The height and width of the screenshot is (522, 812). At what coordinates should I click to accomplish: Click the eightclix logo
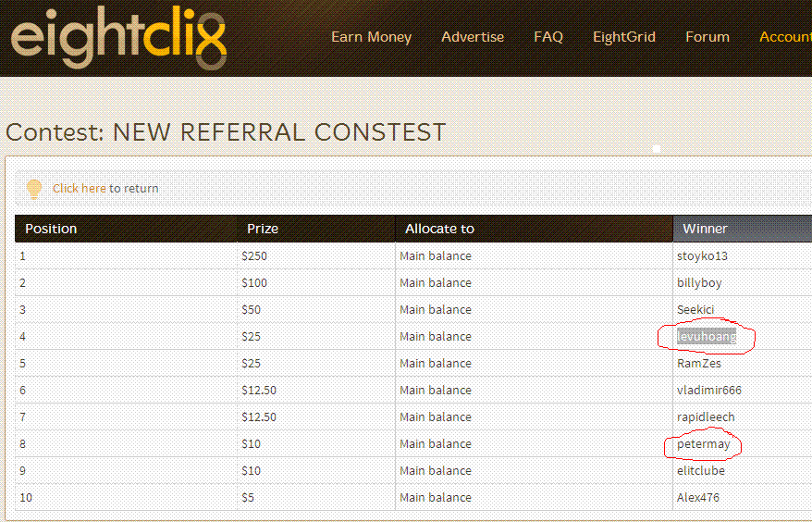[x=118, y=39]
